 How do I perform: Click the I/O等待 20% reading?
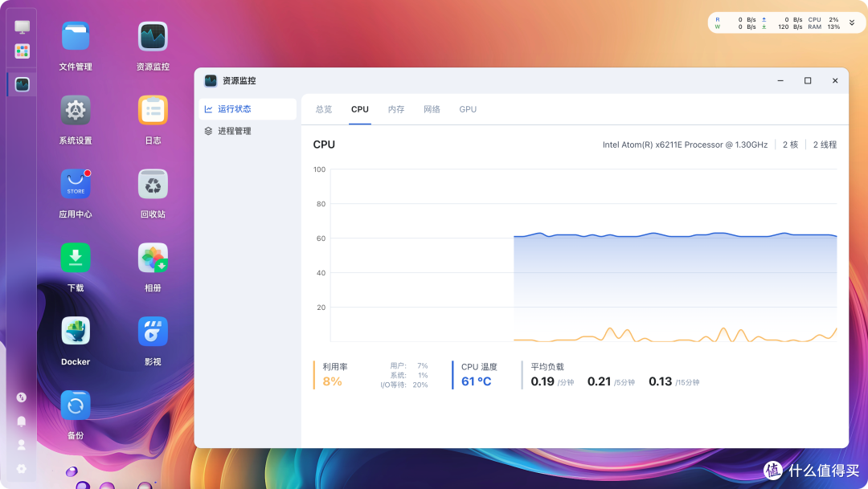[x=403, y=385]
